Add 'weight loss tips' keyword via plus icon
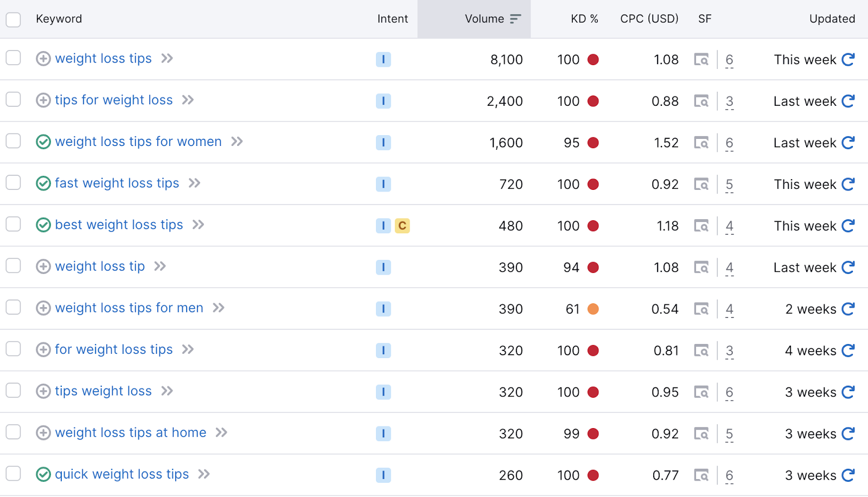 pyautogui.click(x=43, y=59)
